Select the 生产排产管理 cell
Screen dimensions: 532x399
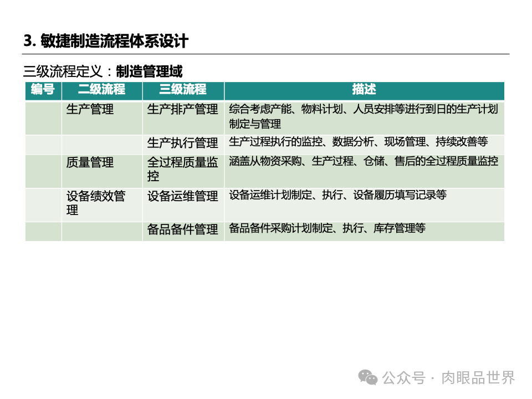(x=183, y=117)
